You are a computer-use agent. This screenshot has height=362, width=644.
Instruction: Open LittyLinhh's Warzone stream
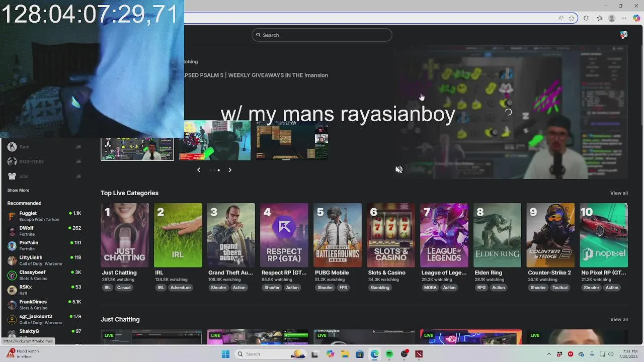44,260
